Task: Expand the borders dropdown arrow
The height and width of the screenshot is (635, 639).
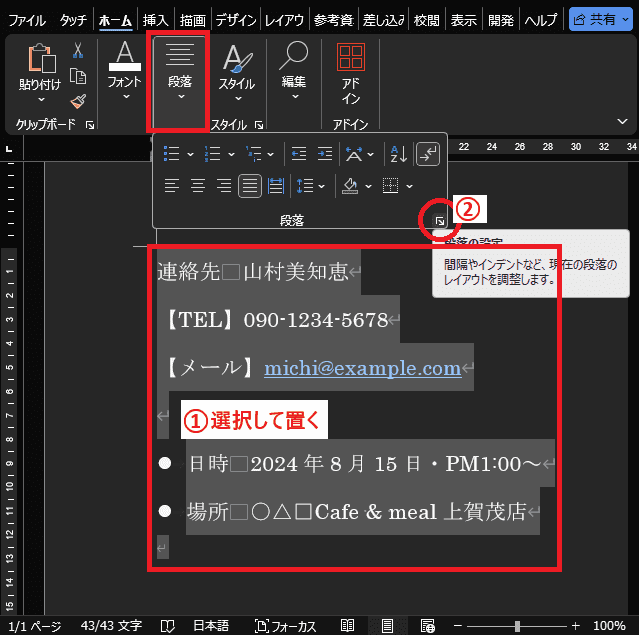Action: [410, 185]
